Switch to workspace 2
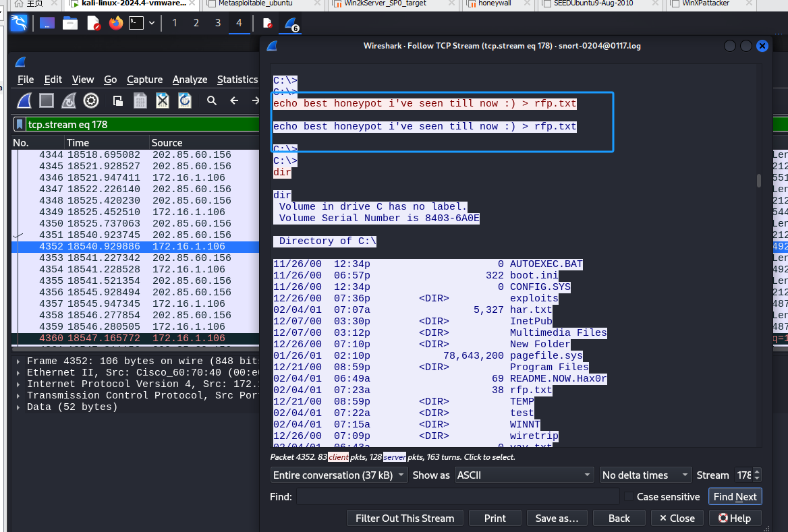The width and height of the screenshot is (788, 532). tap(196, 23)
